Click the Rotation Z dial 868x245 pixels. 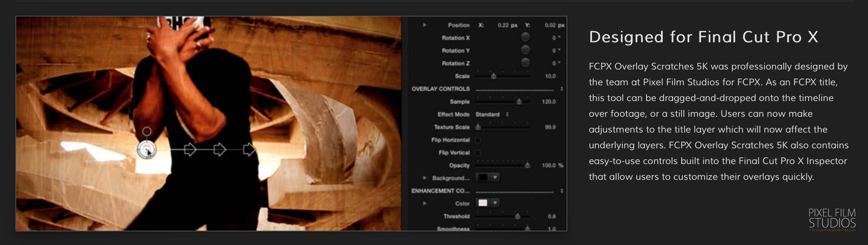coord(525,63)
